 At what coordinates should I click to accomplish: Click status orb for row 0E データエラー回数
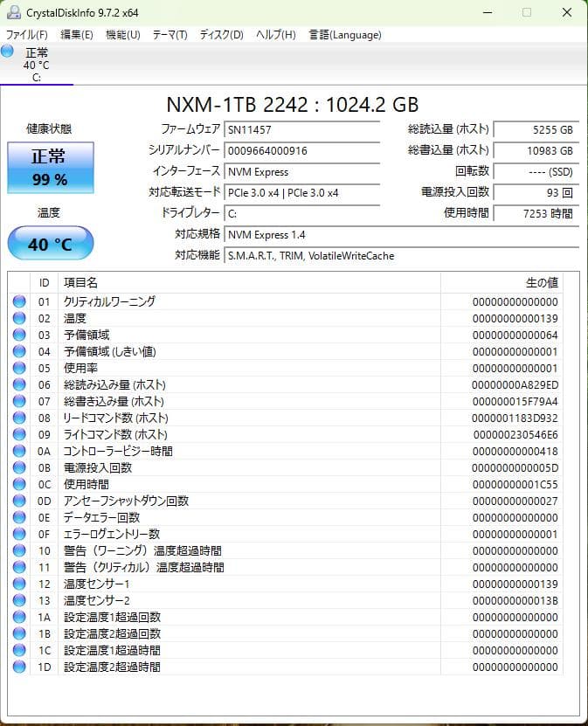[x=19, y=517]
